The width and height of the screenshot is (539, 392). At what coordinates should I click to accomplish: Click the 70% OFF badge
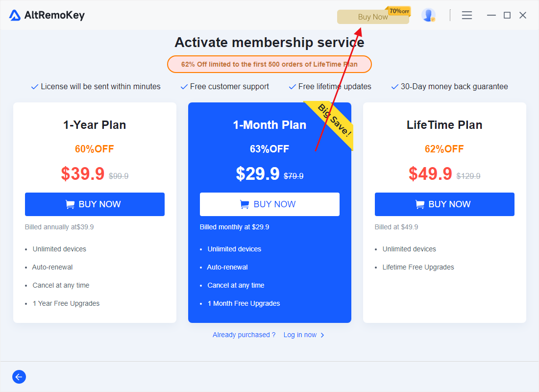tap(399, 11)
